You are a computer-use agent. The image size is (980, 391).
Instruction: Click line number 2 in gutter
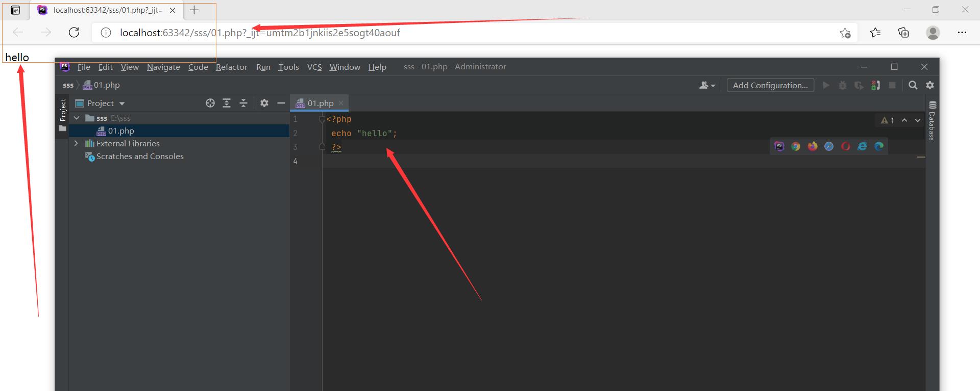pyautogui.click(x=295, y=133)
